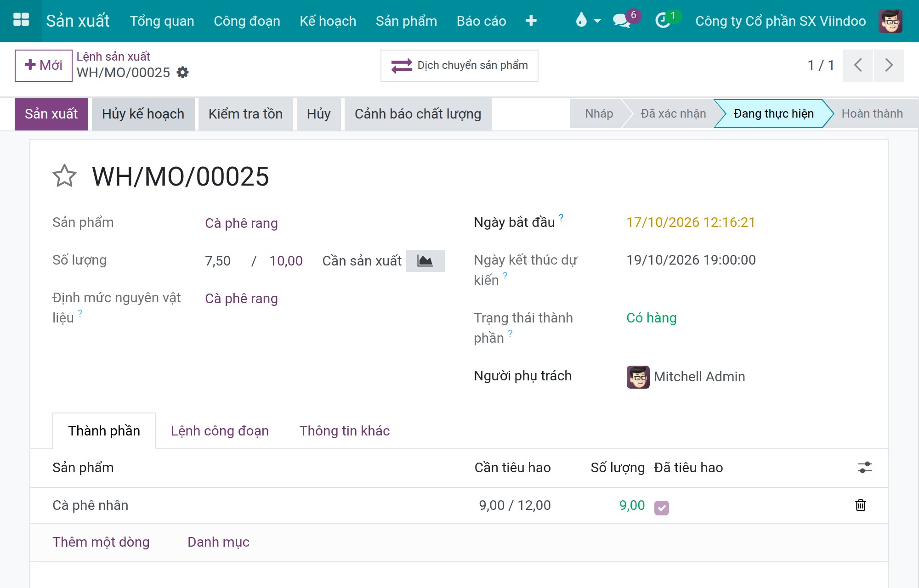Switch to Lệnh công đoạn tab
The width and height of the screenshot is (919, 588).
coord(220,431)
